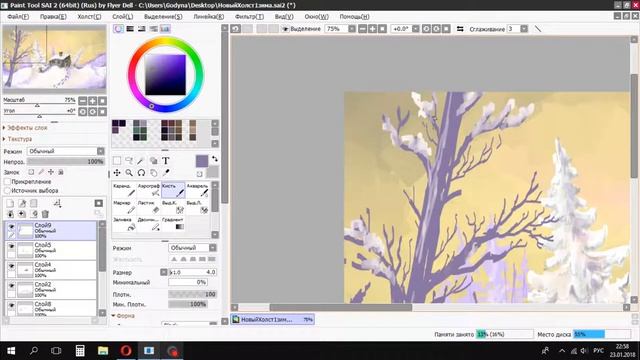Select the Акварель watercolor tool
Image resolution: width=640 pixels, height=360 pixels.
198,190
